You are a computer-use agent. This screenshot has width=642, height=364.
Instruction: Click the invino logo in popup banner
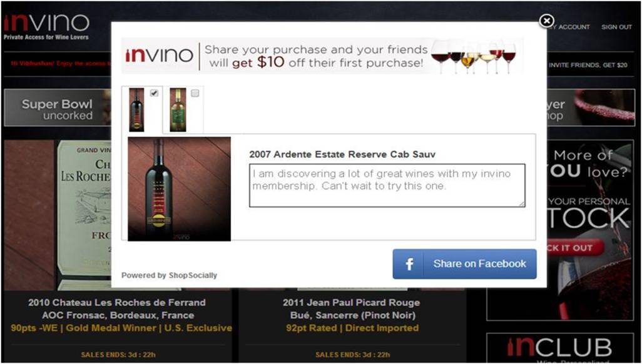coord(160,56)
